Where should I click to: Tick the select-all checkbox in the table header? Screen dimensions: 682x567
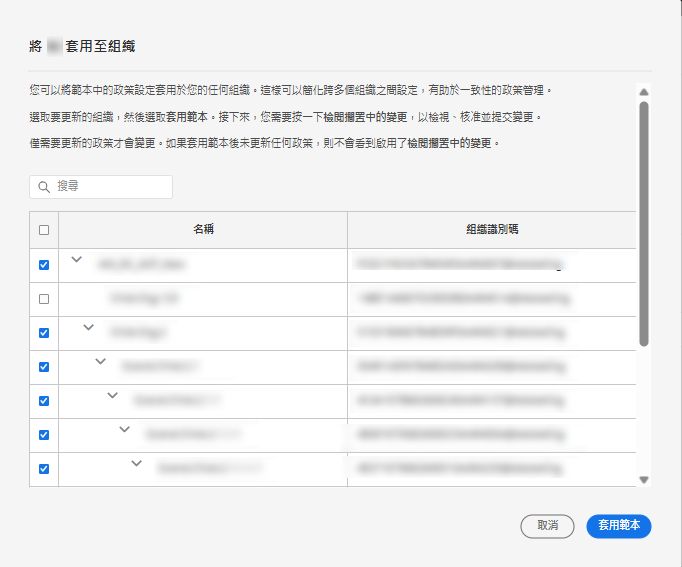[44, 230]
